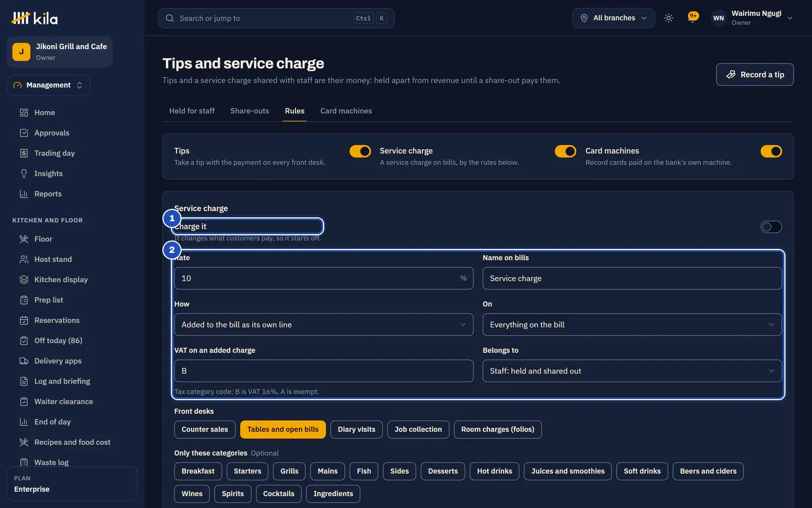Image resolution: width=812 pixels, height=508 pixels.
Task: Open Jikoni Grill and Cafe card
Action: (x=60, y=52)
